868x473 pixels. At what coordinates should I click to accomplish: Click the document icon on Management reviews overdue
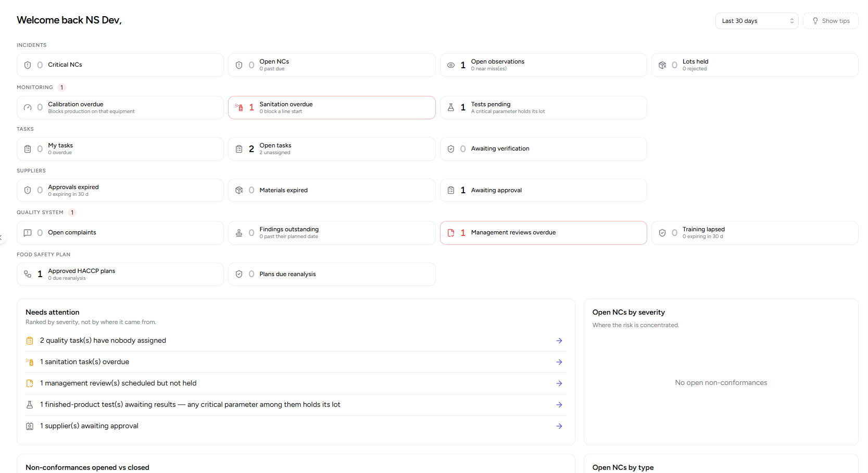tap(451, 233)
